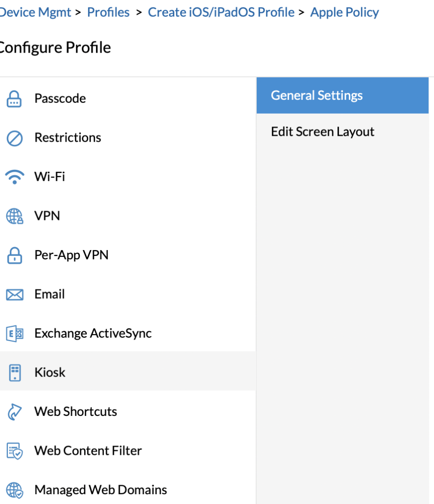Image resolution: width=434 pixels, height=504 pixels.
Task: Select Exchange ActiveSync in the list
Action: pos(93,333)
